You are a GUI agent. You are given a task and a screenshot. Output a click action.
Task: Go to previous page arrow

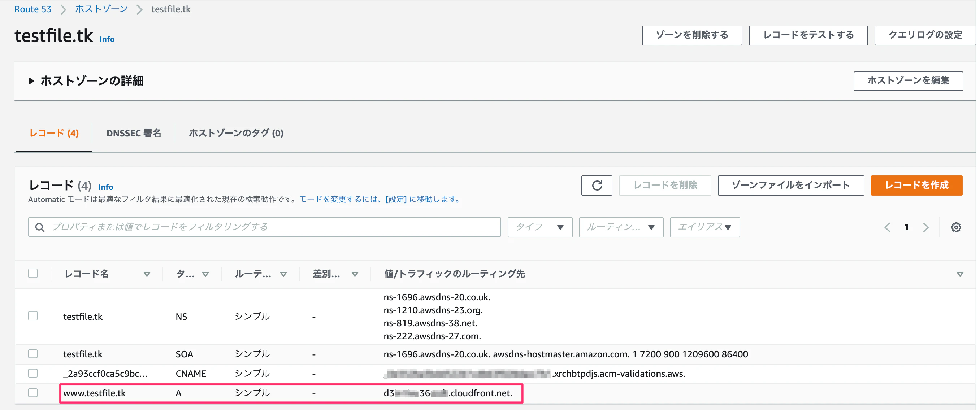(x=888, y=227)
